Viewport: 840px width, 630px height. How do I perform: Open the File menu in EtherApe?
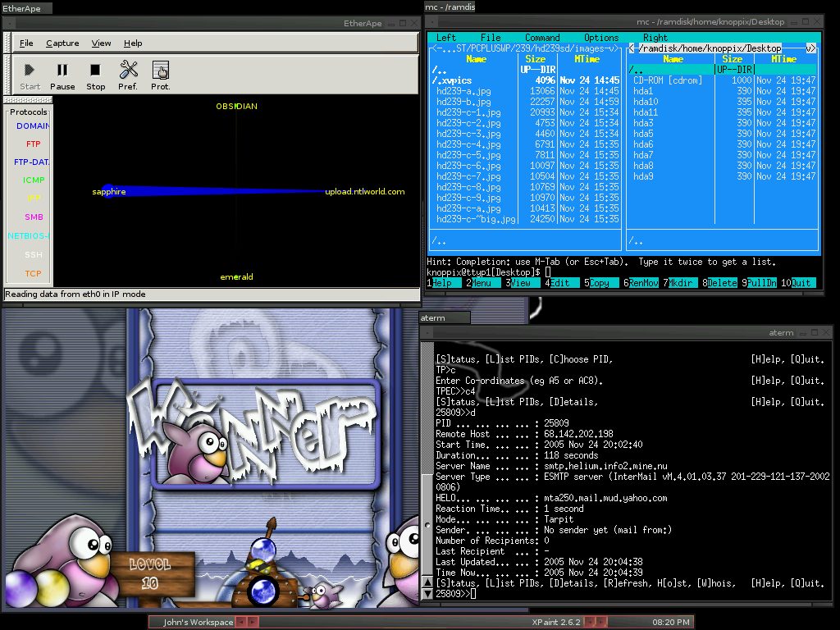pos(26,43)
